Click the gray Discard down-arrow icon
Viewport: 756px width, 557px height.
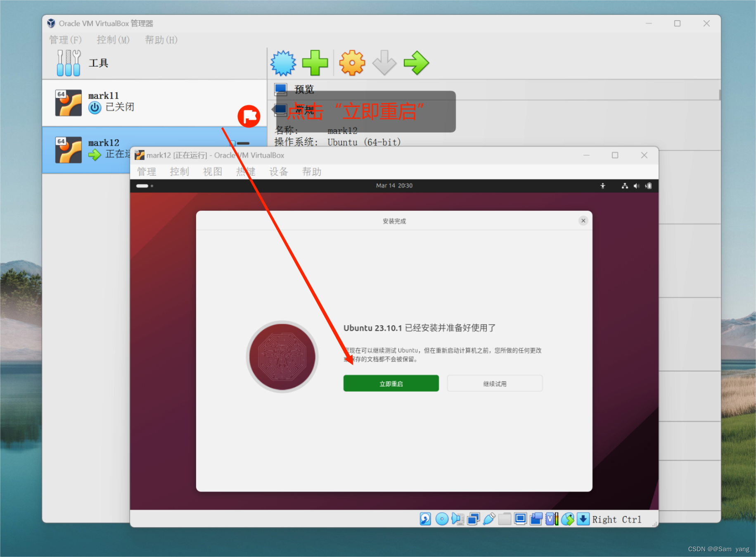tap(384, 63)
